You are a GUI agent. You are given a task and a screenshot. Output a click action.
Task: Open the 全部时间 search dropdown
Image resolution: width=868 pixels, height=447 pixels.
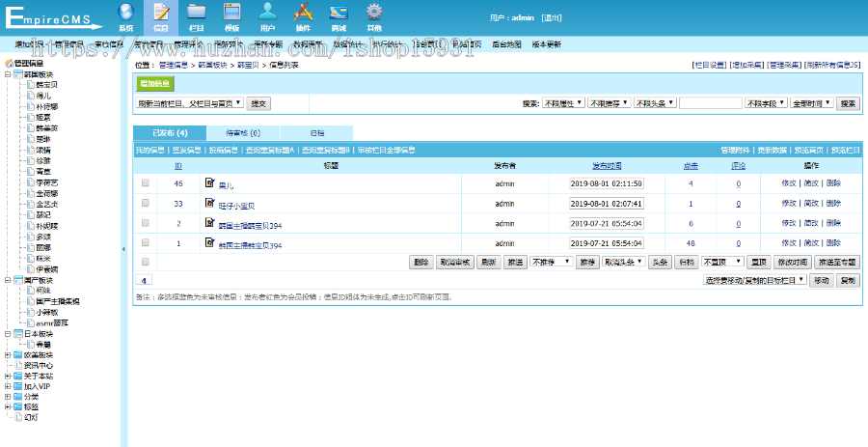(x=812, y=103)
